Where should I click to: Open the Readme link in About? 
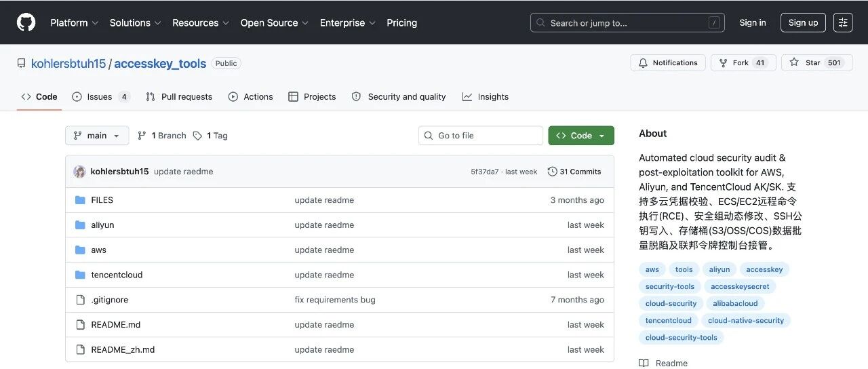[x=663, y=363]
